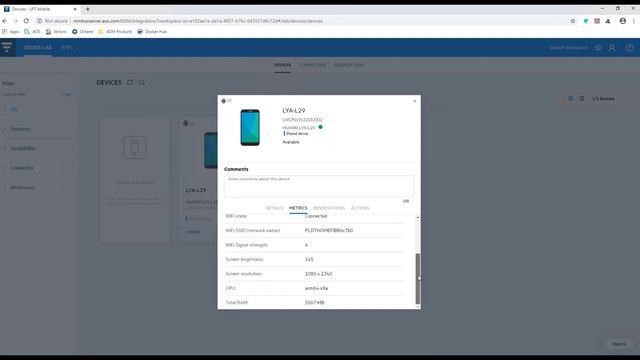Viewport: 640px width, 360px height.
Task: Open the default workspace selector
Action: [x=568, y=48]
